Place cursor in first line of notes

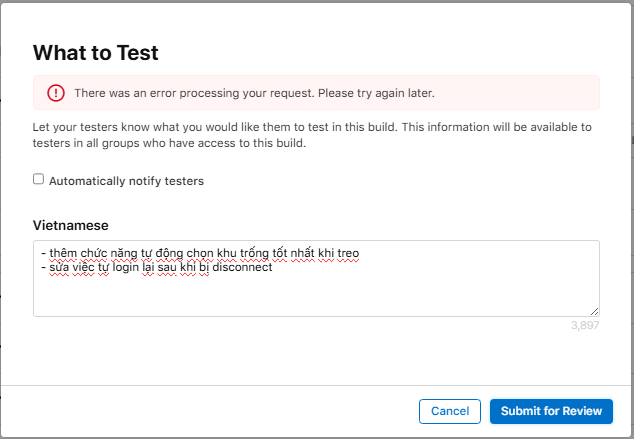pos(200,254)
